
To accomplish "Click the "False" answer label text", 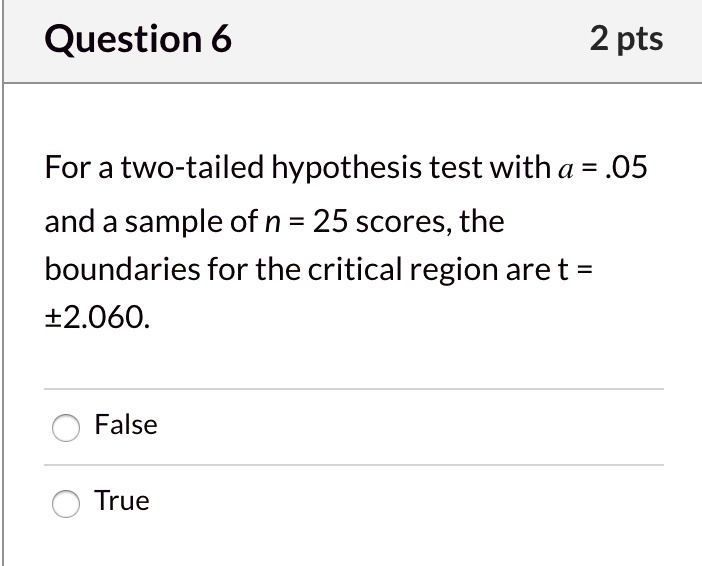I will [126, 425].
